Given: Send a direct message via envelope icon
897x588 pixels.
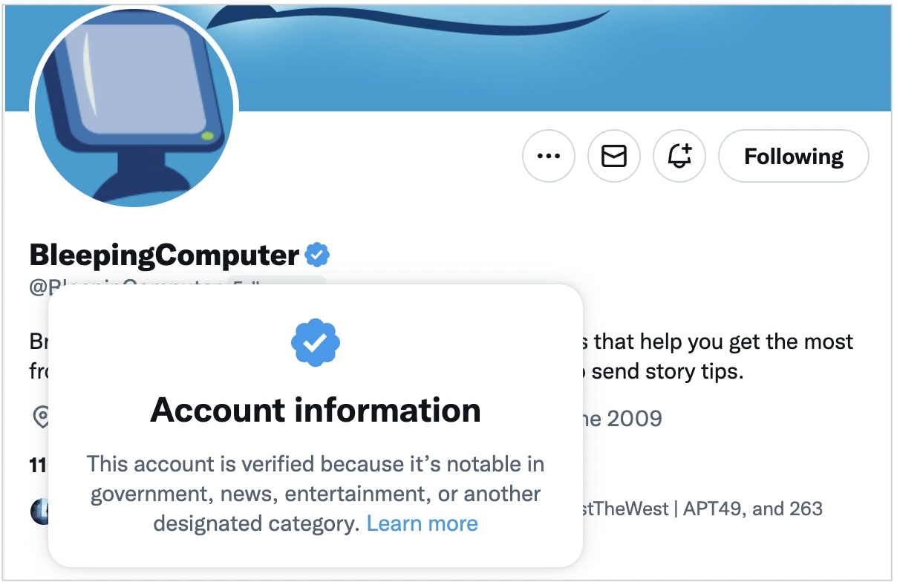Looking at the screenshot, I should [x=613, y=157].
